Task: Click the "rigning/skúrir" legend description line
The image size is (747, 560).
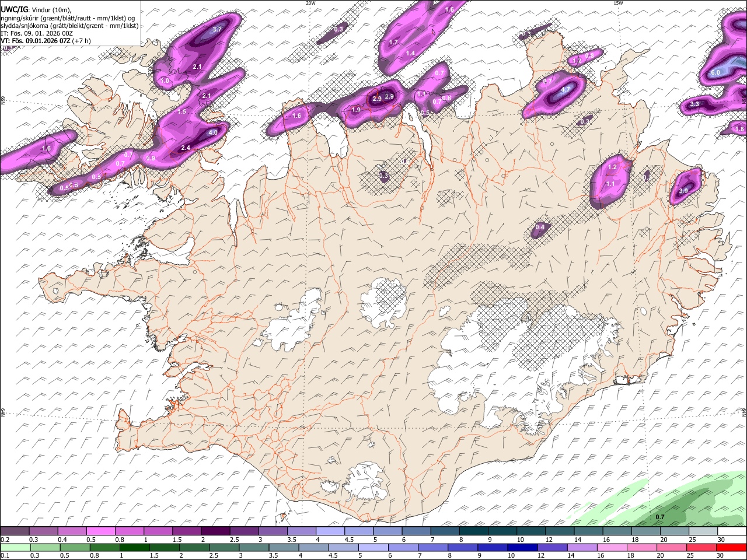Action: (x=68, y=17)
